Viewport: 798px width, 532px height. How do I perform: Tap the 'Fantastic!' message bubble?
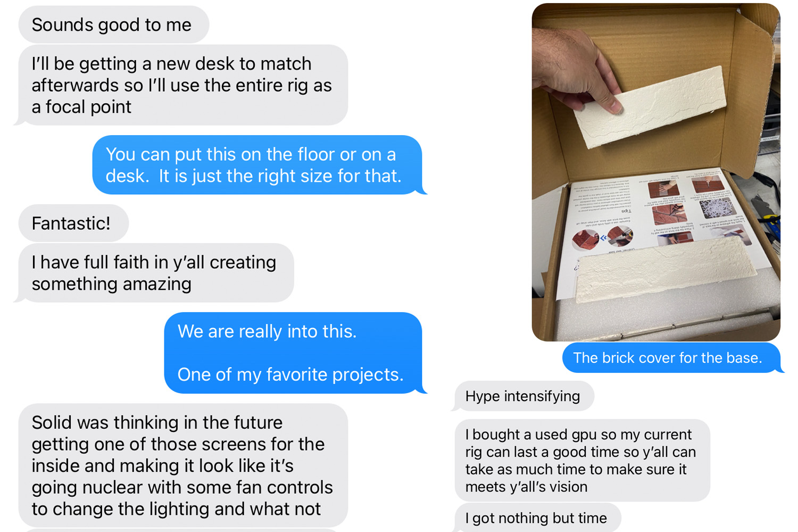[73, 223]
